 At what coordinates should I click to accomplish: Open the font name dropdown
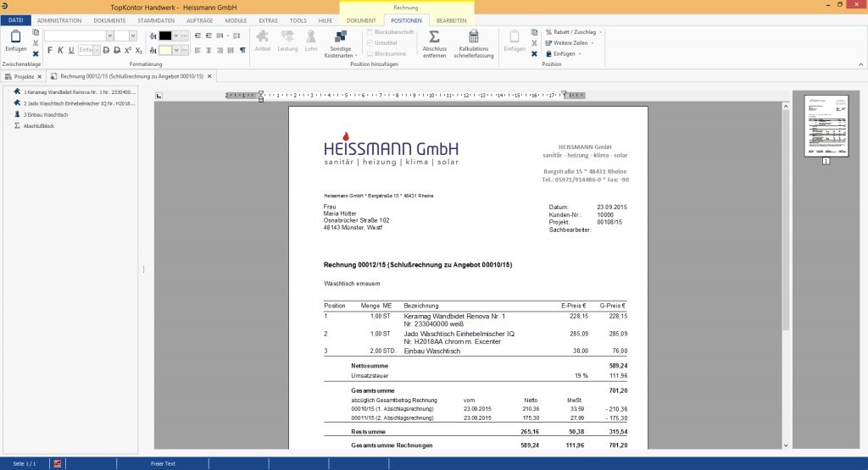click(x=109, y=36)
